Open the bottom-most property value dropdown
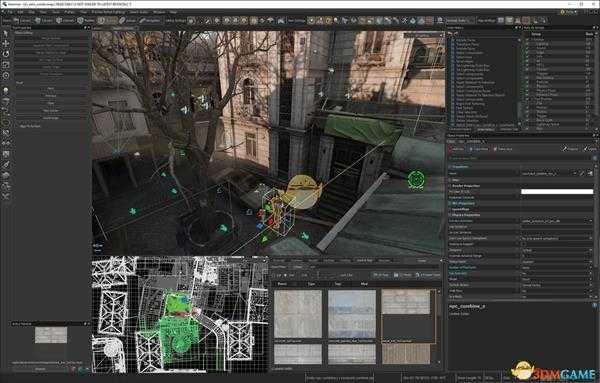600x383 pixels. [557, 297]
